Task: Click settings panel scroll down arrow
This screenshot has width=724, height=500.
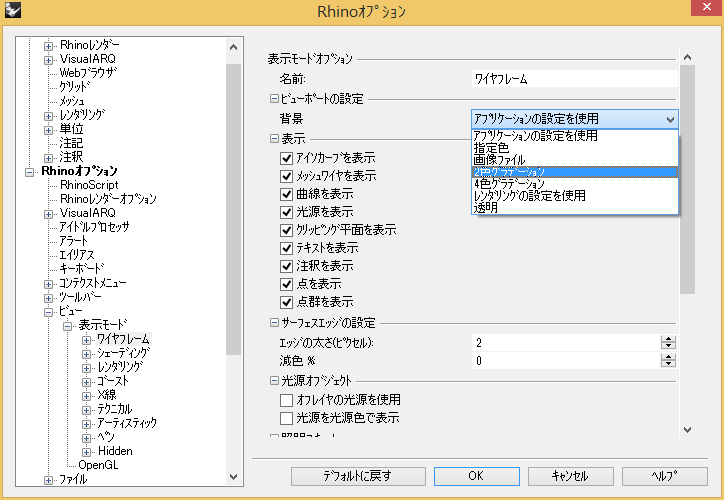Action: [687, 430]
